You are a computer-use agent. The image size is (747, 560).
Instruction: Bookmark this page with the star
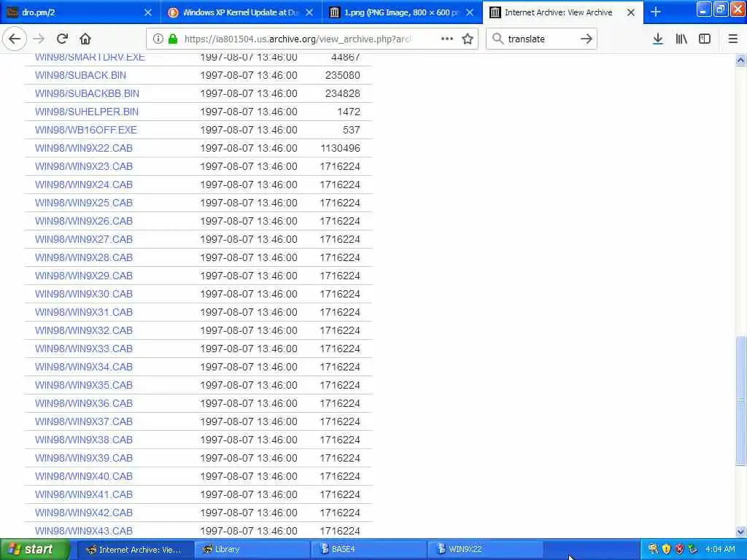click(x=468, y=39)
